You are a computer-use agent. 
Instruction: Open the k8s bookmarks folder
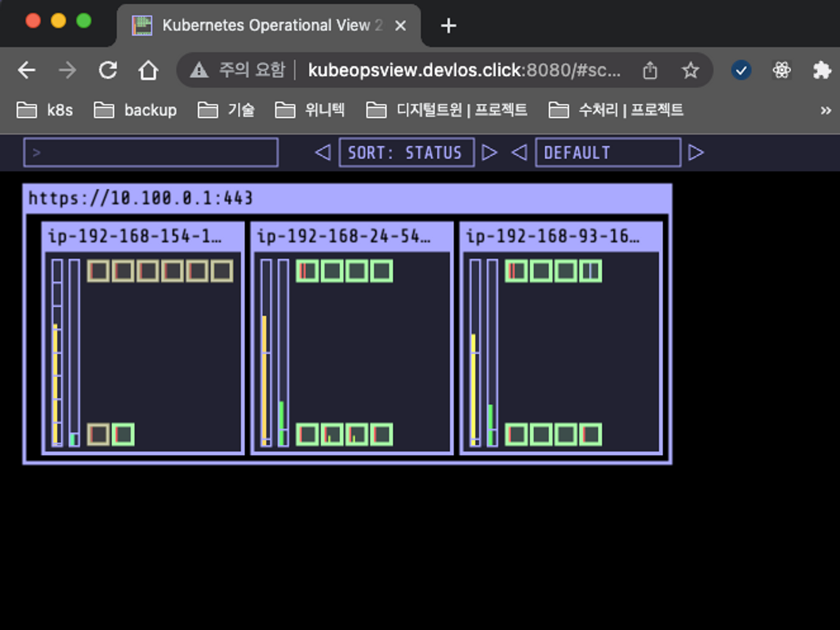click(45, 111)
